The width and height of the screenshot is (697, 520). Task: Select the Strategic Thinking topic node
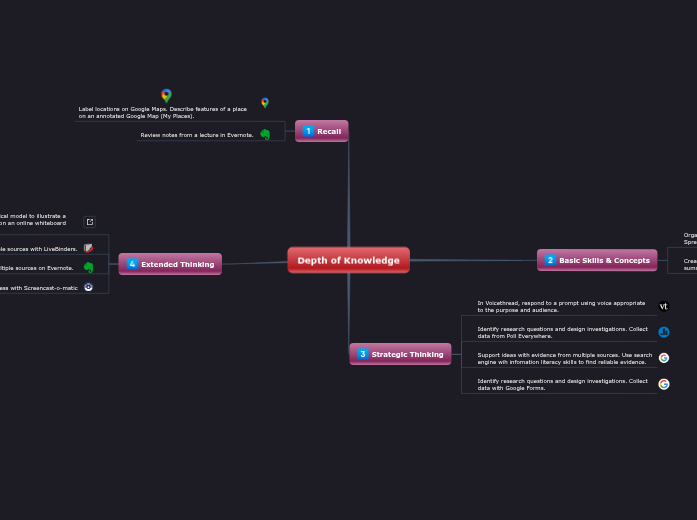(x=400, y=354)
